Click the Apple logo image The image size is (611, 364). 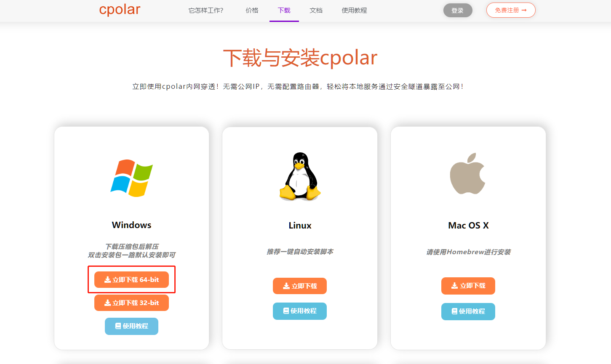pyautogui.click(x=468, y=173)
